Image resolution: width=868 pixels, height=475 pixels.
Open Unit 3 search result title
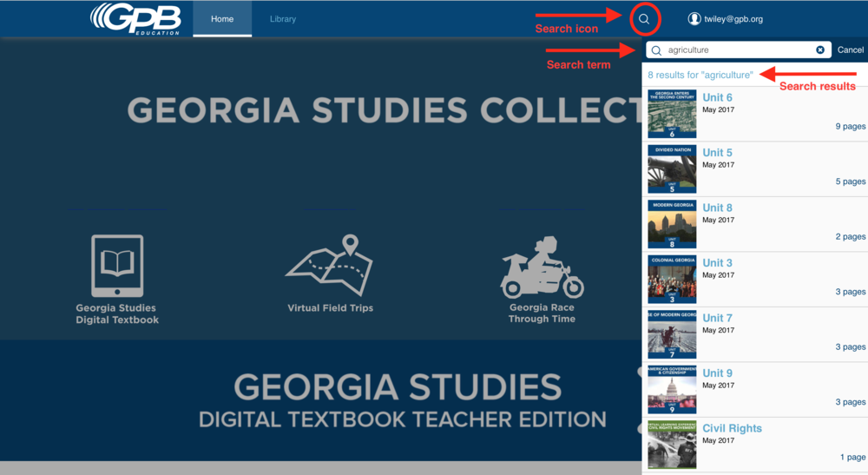coord(718,263)
